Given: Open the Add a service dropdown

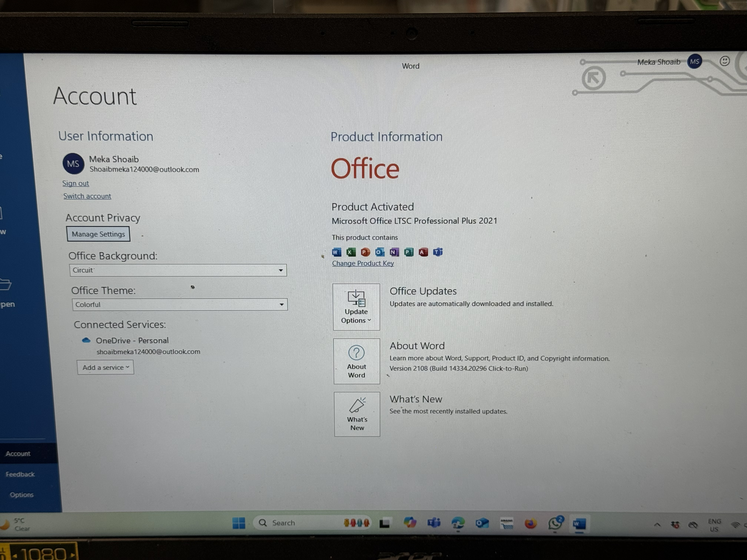Looking at the screenshot, I should (x=105, y=367).
